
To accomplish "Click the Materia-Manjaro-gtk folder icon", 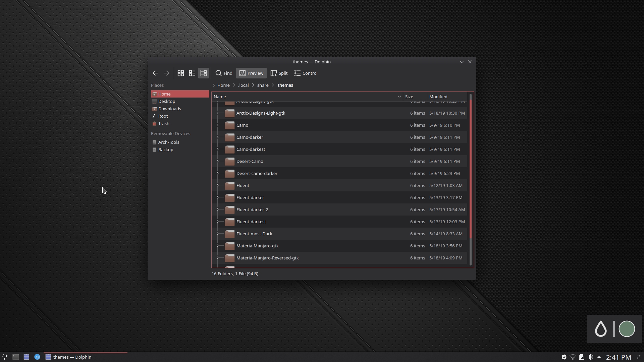I will tap(229, 246).
